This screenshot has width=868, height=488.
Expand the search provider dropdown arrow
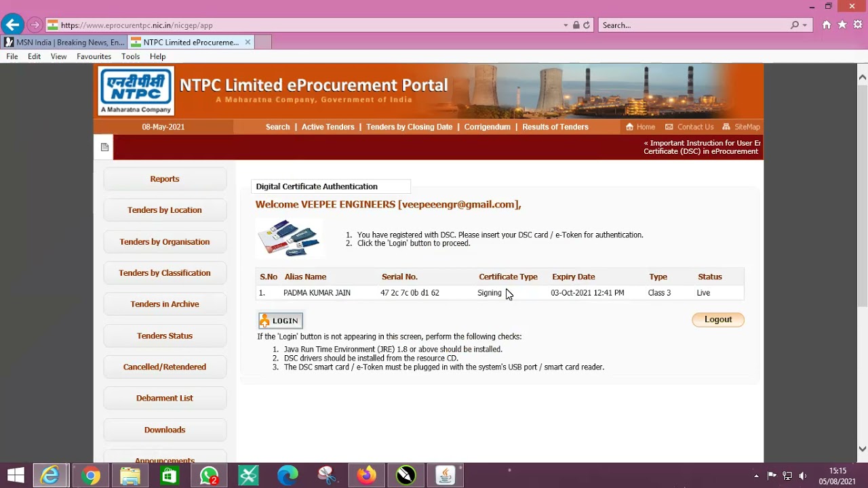[x=805, y=25]
